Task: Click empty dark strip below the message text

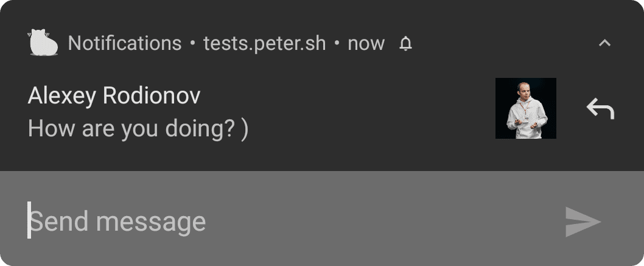Action: tap(243, 157)
